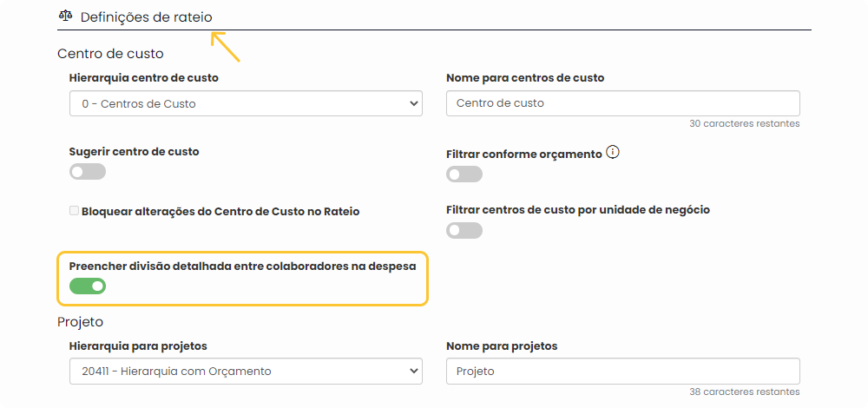Click the Centro de custo subsection title
This screenshot has height=408, width=868.
[111, 54]
